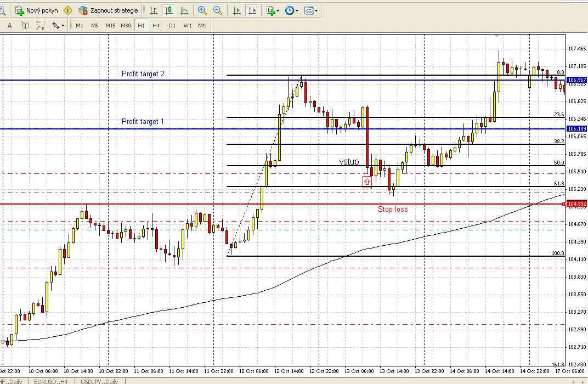
Task: Click the Fibonacci 23.6 level label
Action: tap(559, 115)
